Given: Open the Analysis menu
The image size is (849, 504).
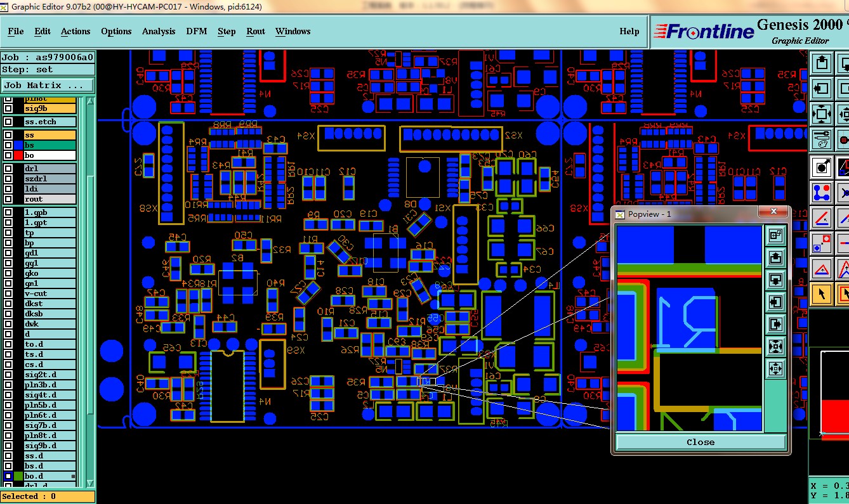Looking at the screenshot, I should 159,31.
